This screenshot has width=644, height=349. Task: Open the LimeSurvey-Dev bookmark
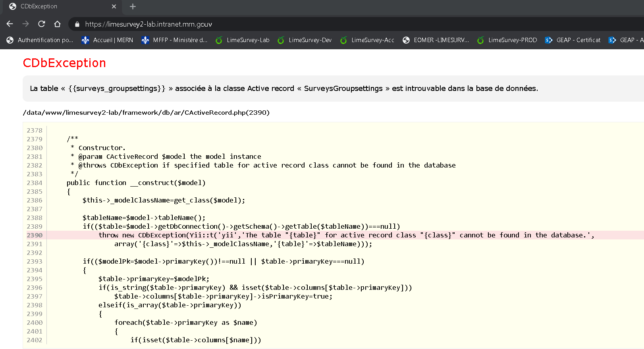pyautogui.click(x=305, y=40)
